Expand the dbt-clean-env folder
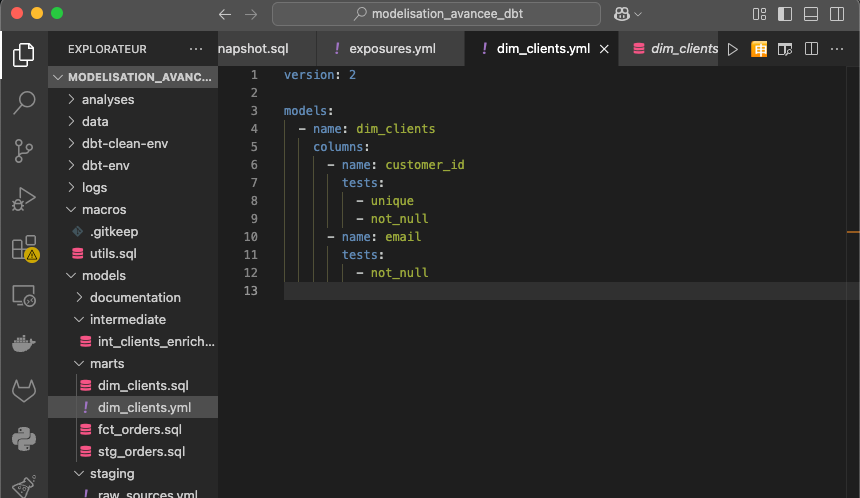The width and height of the screenshot is (860, 498). click(x=133, y=143)
